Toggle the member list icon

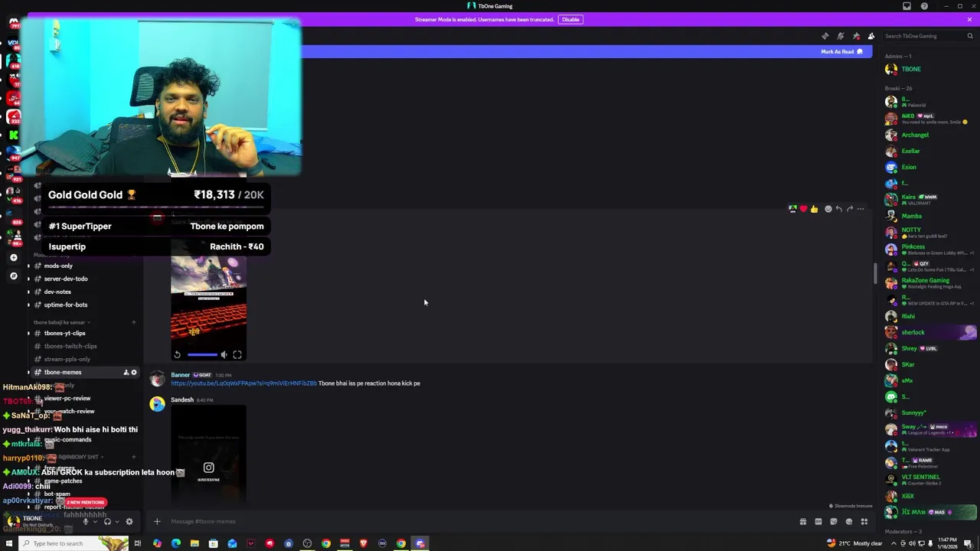pyautogui.click(x=871, y=36)
